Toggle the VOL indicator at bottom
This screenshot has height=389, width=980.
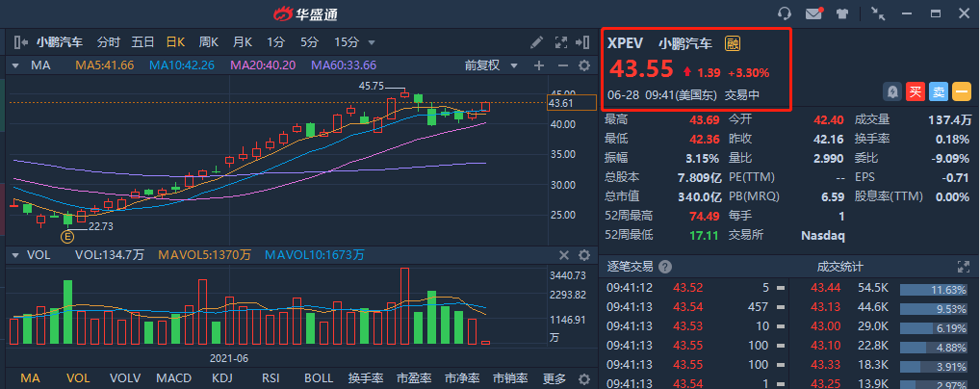pyautogui.click(x=78, y=378)
